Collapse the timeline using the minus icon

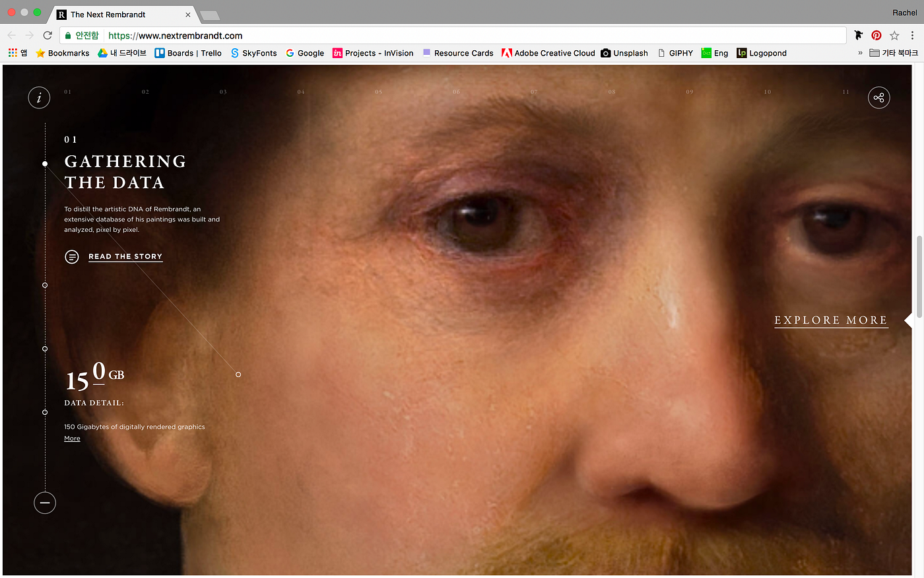tap(45, 503)
